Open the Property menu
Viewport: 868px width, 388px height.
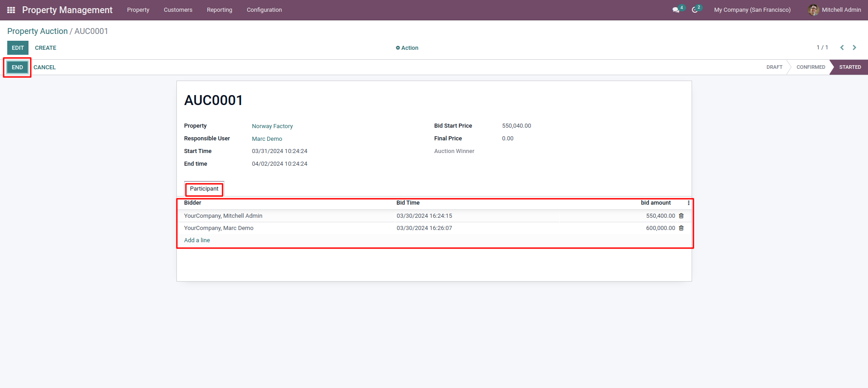coord(138,10)
